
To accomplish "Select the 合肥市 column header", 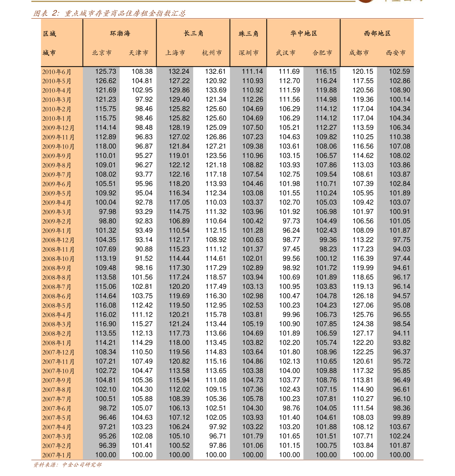I will [322, 53].
